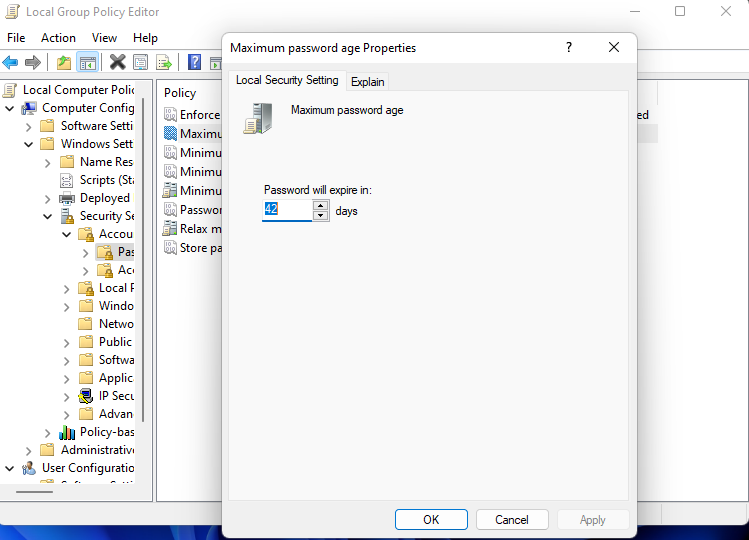Viewport: 749px width, 540px height.
Task: Open the Action menu
Action: coord(58,38)
